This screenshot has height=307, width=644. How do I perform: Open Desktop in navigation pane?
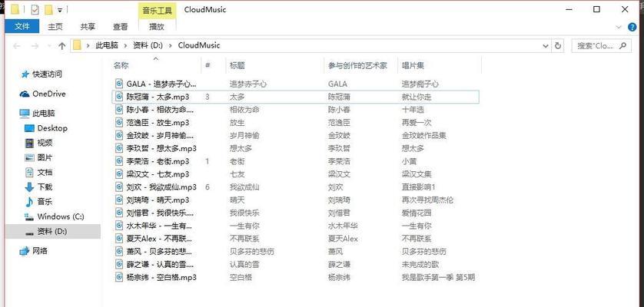pyautogui.click(x=52, y=128)
